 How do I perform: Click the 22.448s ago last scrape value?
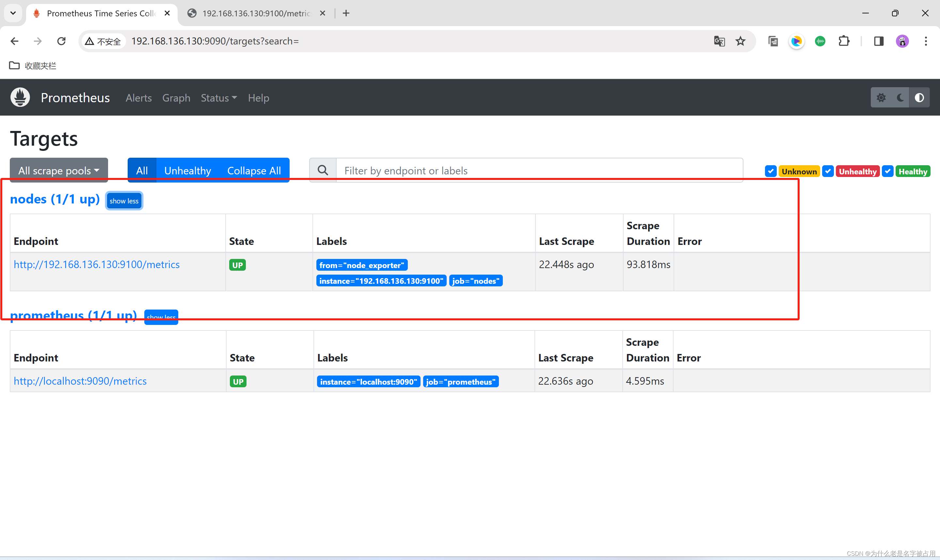click(566, 264)
